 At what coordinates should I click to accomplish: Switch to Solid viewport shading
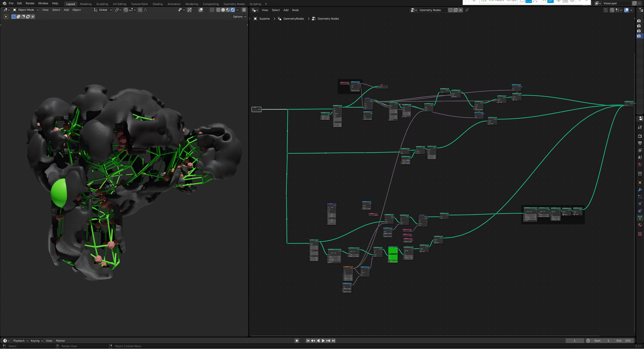tap(223, 10)
